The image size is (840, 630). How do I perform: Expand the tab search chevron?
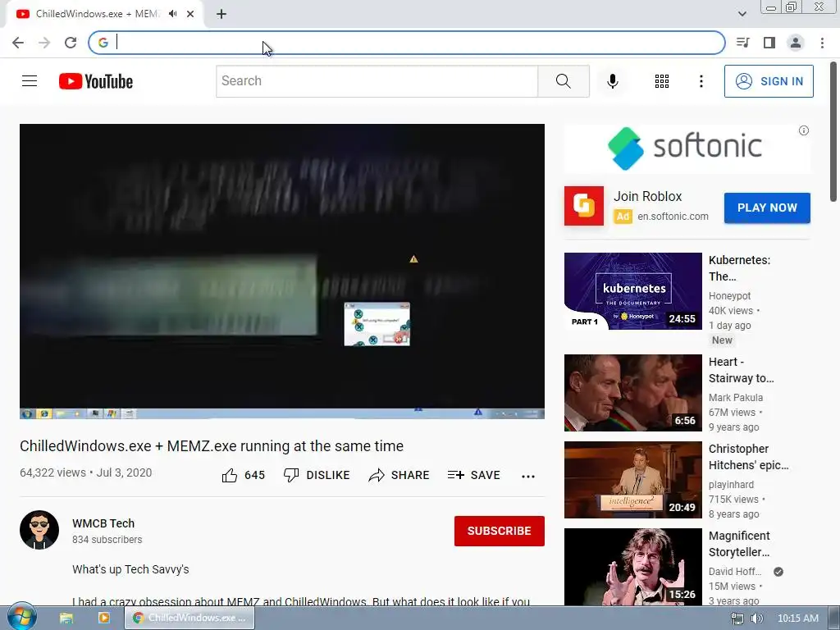742,14
